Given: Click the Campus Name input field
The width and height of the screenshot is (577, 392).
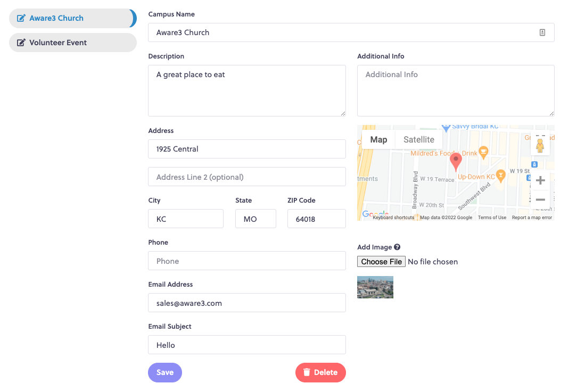Looking at the screenshot, I should pyautogui.click(x=351, y=32).
